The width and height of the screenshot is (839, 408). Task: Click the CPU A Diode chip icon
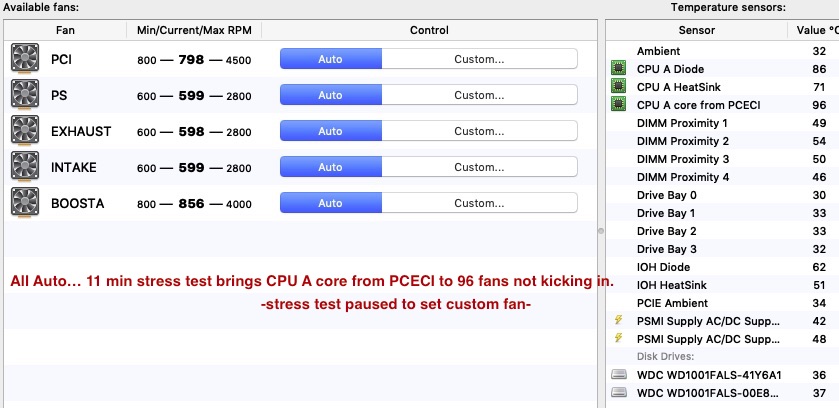(619, 68)
